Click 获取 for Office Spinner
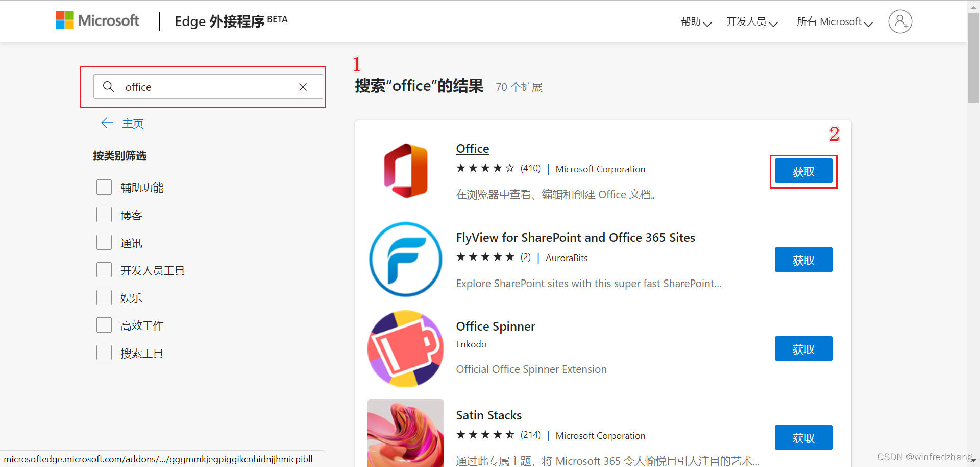 [803, 349]
